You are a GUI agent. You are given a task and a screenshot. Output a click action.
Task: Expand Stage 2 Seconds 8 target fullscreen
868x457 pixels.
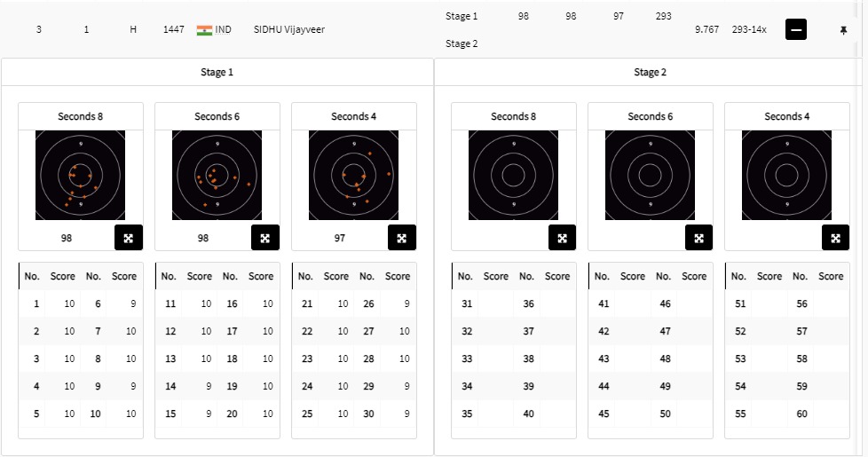tap(562, 238)
